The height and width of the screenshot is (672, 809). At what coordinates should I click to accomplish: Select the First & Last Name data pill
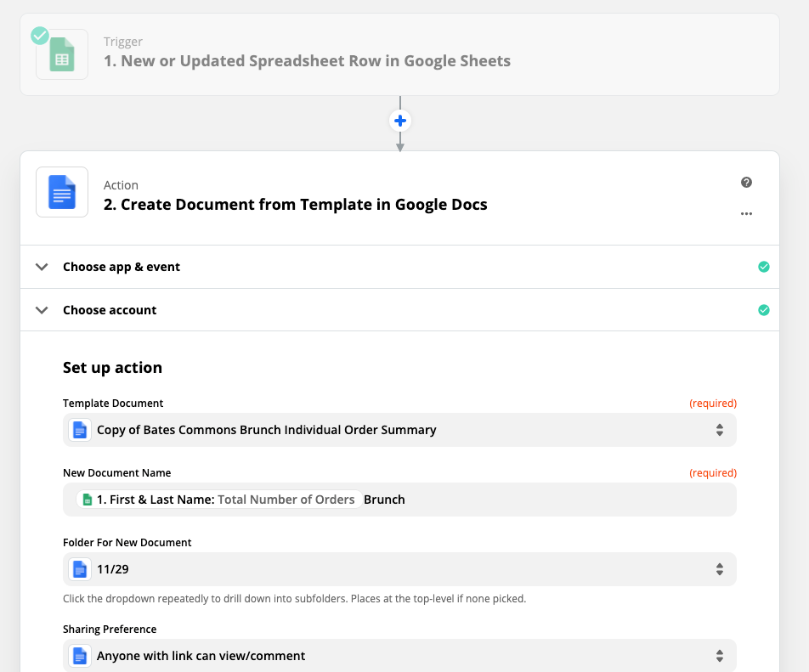[x=218, y=500]
